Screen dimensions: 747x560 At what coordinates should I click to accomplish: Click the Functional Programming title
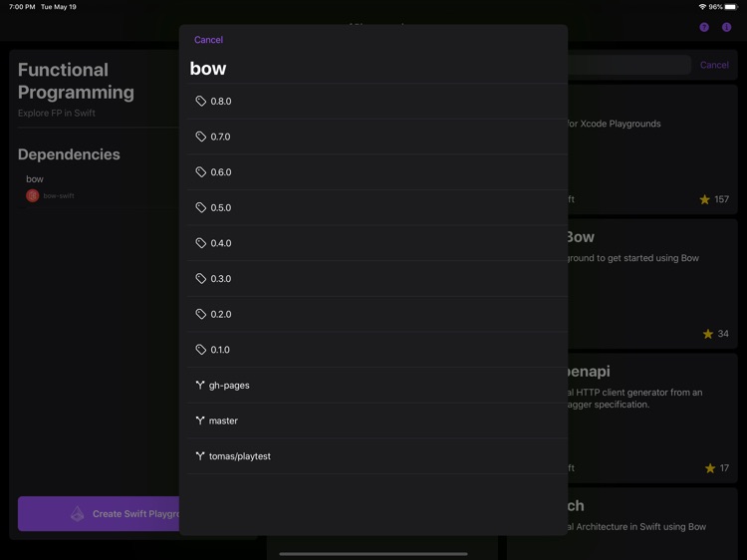(x=77, y=81)
